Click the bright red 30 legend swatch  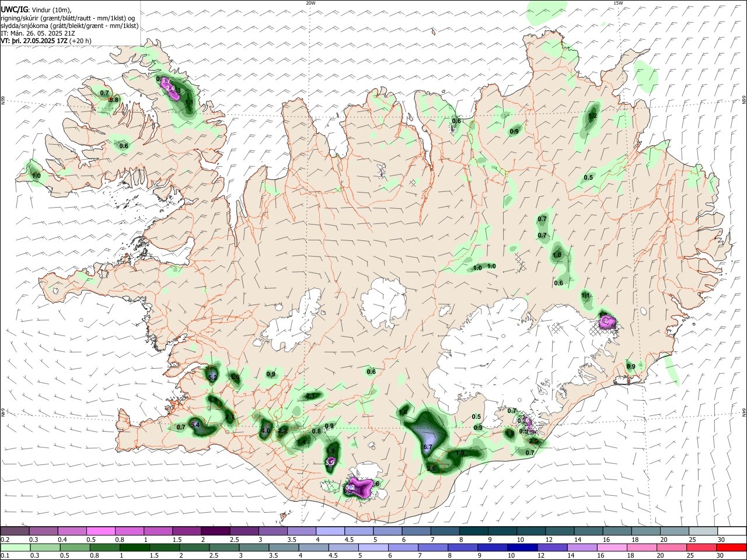pos(731,547)
